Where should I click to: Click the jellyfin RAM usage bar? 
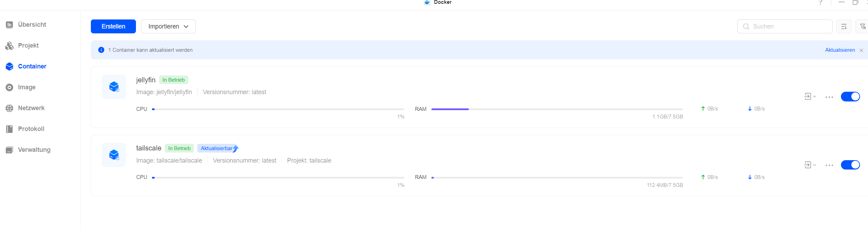(x=557, y=109)
